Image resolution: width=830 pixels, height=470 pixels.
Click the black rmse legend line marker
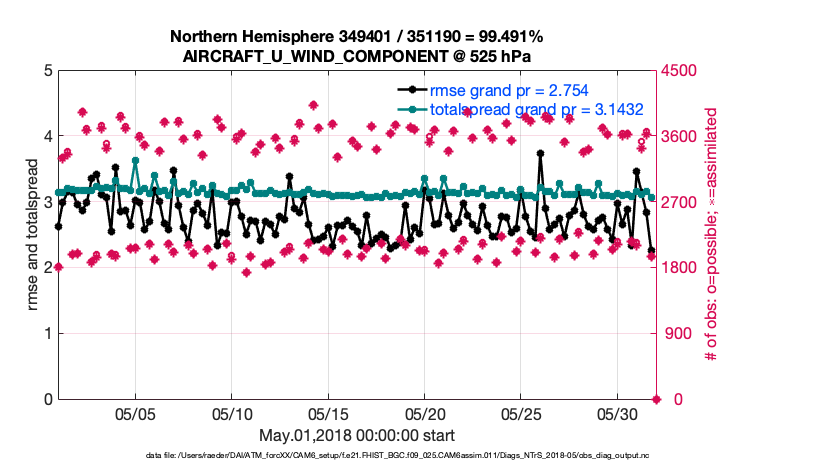(x=412, y=90)
